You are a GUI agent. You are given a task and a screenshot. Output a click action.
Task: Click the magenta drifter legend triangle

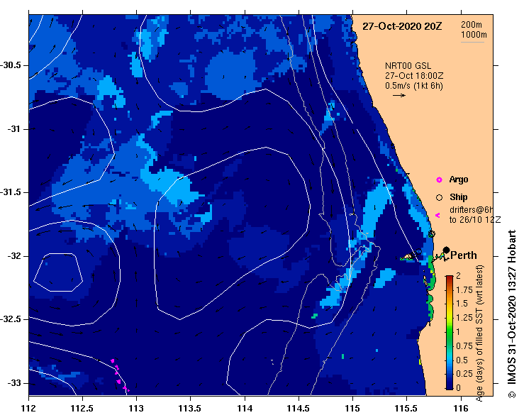point(437,216)
